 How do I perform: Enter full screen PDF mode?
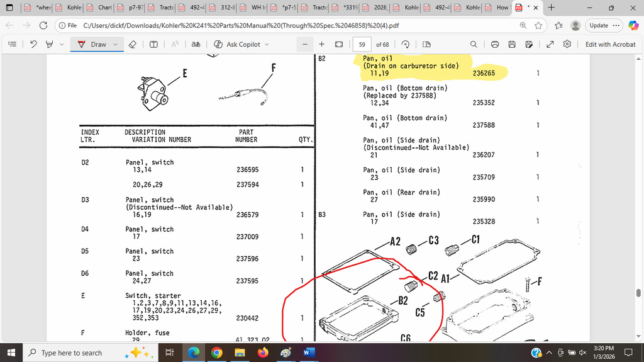(550, 44)
